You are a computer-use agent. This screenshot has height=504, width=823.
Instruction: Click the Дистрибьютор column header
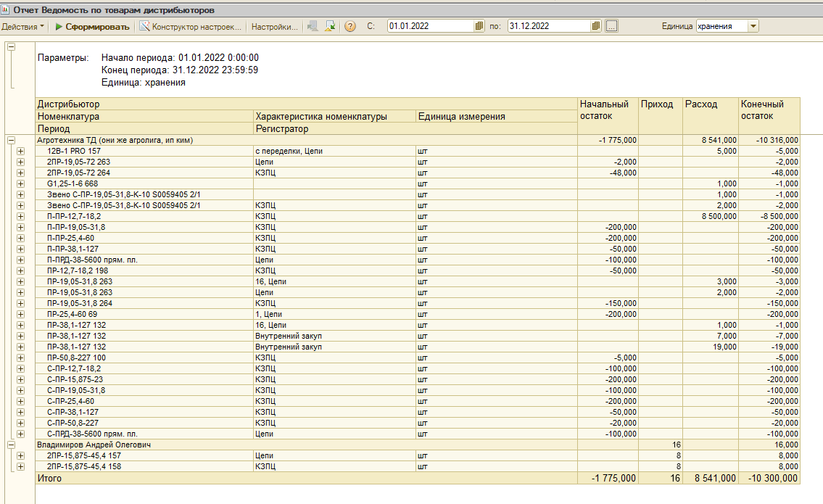pos(307,104)
